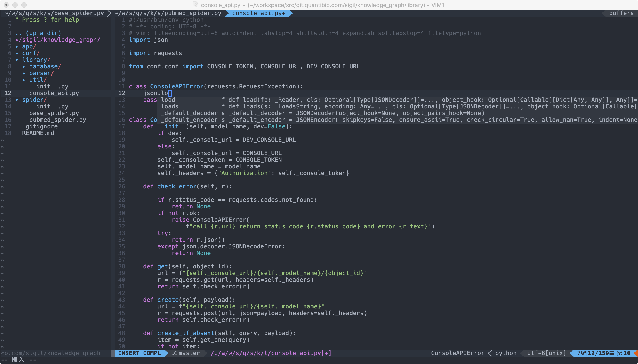The width and height of the screenshot is (638, 364).
Task: Click the git branch icon beside master
Action: (175, 353)
